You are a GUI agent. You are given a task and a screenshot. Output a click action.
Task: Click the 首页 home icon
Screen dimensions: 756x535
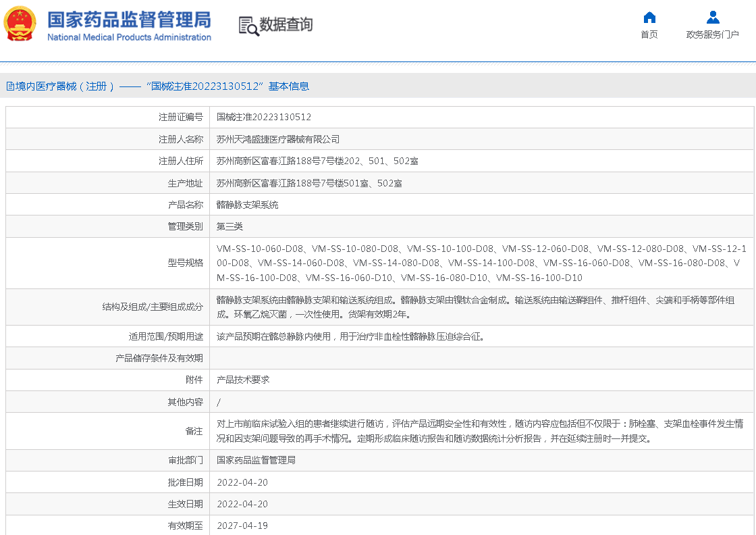[x=649, y=18]
